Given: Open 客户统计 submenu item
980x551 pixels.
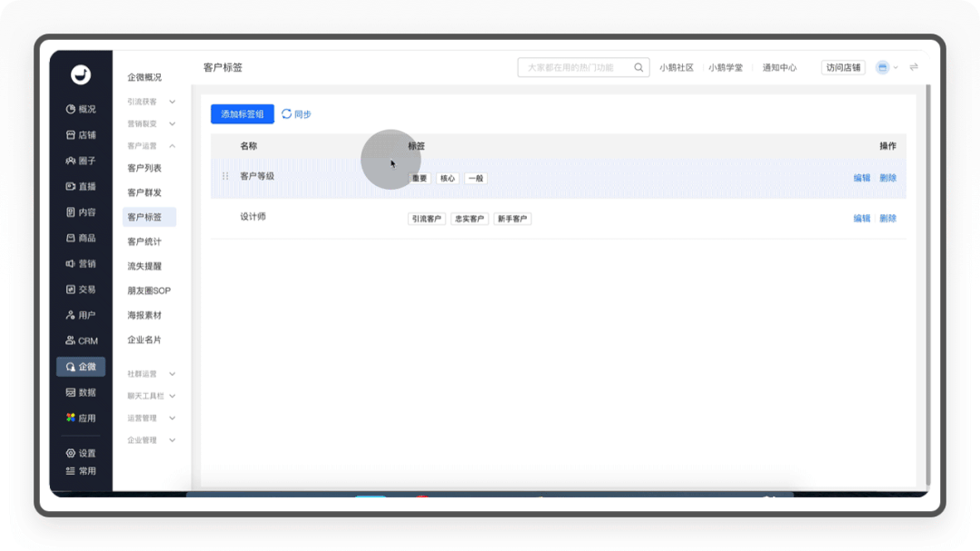Looking at the screenshot, I should point(144,241).
